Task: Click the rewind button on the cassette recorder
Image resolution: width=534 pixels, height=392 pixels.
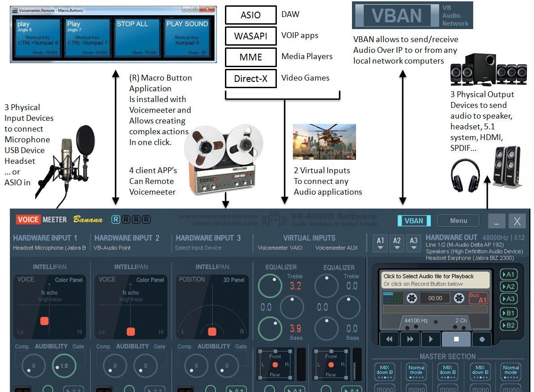Action: coord(389,339)
